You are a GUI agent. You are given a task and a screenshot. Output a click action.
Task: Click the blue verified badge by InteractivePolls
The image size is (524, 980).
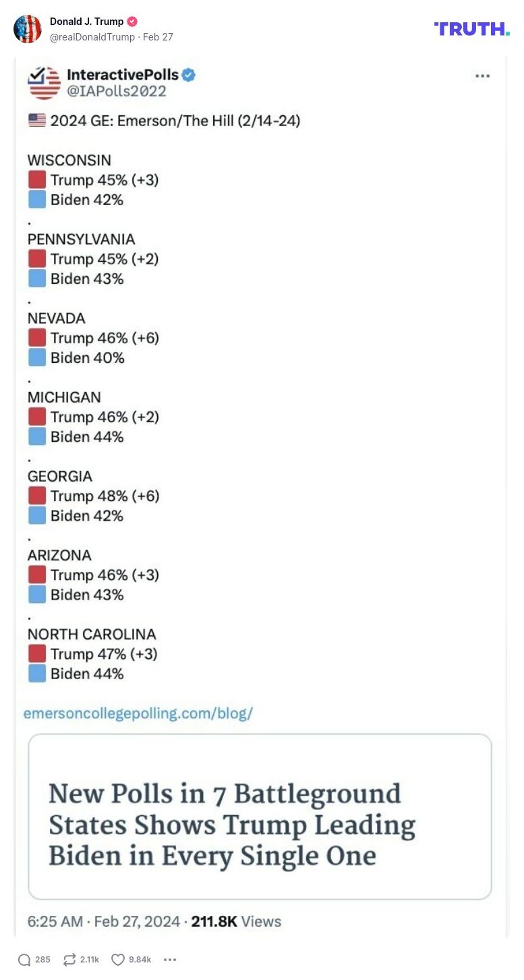189,75
